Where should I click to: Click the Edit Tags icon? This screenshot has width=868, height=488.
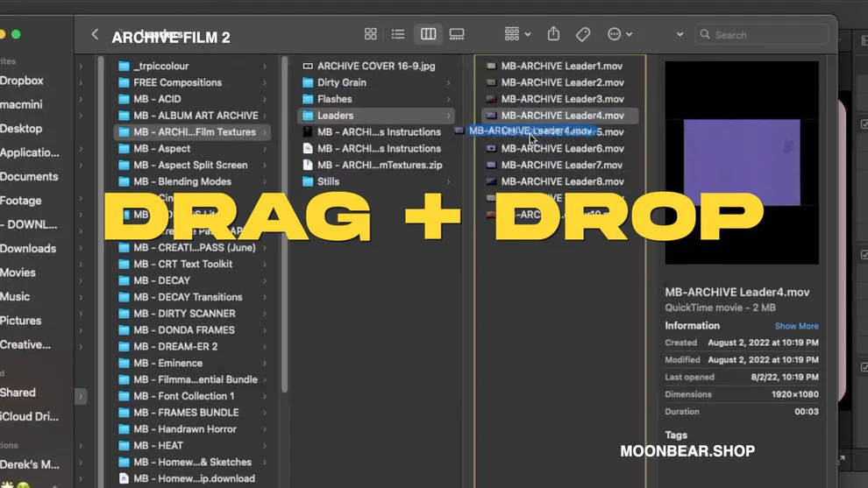(583, 34)
